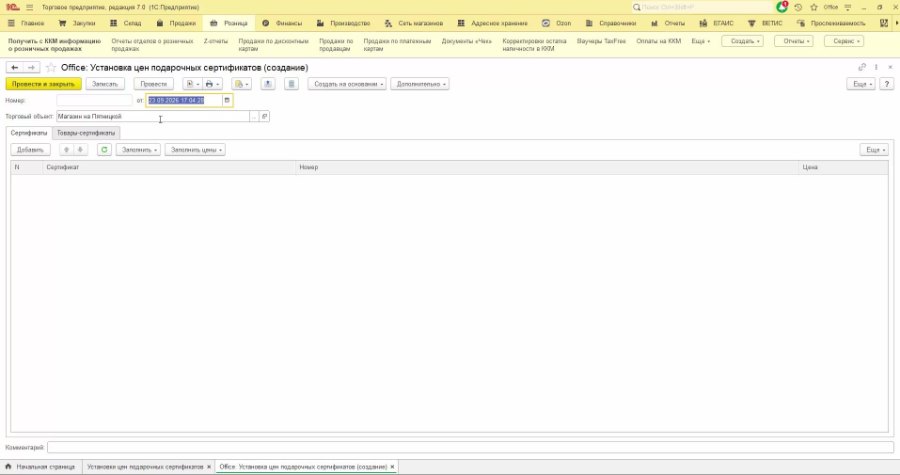This screenshot has height=475, width=900.
Task: Open Документы «Чек» link
Action: tap(467, 41)
